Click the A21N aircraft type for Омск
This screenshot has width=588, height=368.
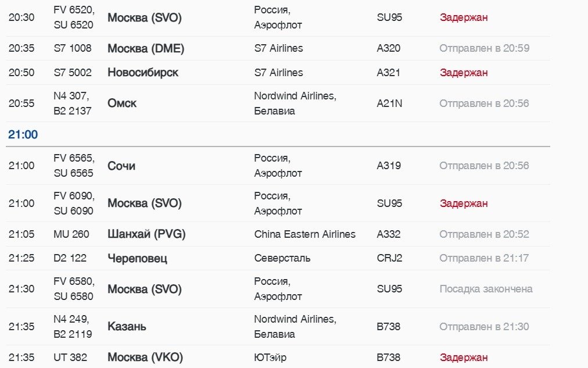click(389, 103)
